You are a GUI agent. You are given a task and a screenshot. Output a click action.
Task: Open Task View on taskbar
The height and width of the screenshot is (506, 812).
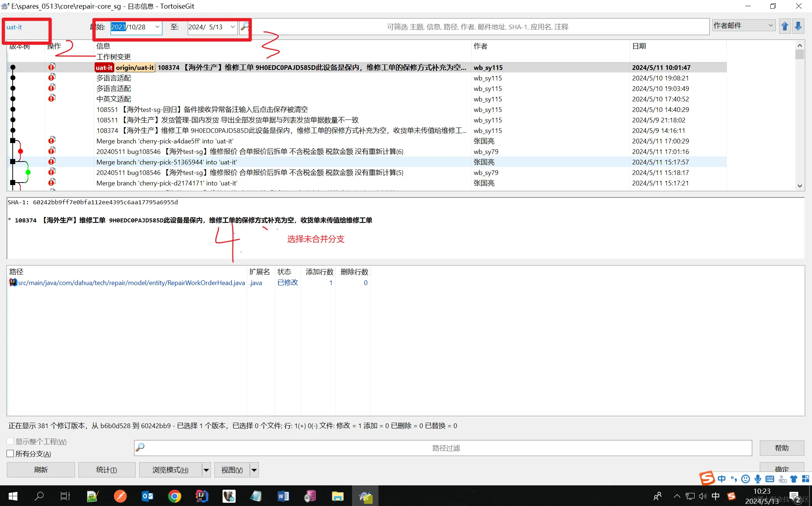click(65, 496)
